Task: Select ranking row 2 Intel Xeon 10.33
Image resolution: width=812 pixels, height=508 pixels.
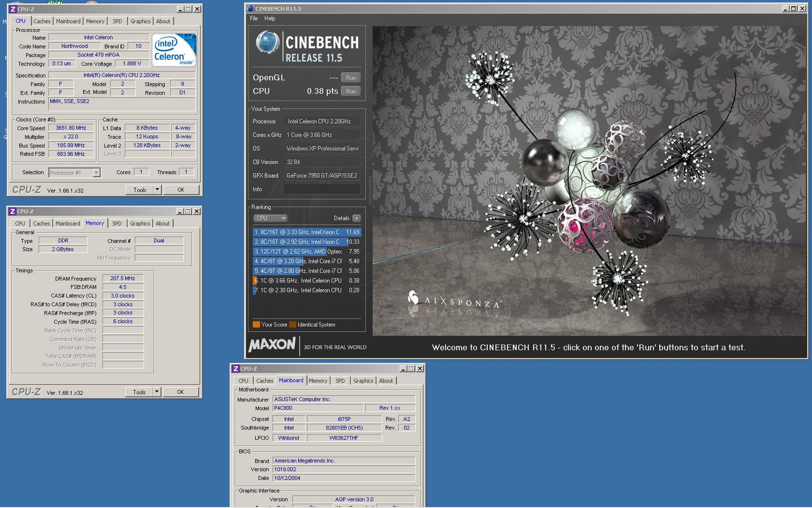Action: tap(307, 242)
